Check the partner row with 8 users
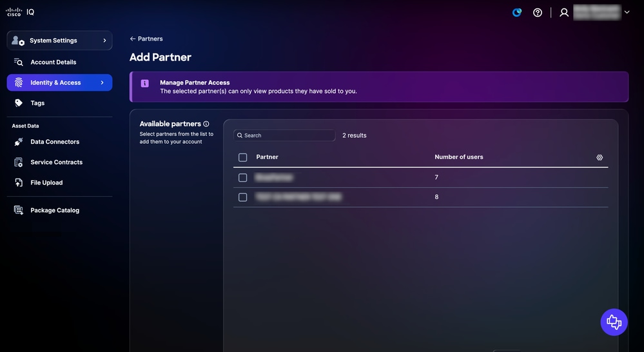Screen dimensions: 644x352 click(x=243, y=197)
